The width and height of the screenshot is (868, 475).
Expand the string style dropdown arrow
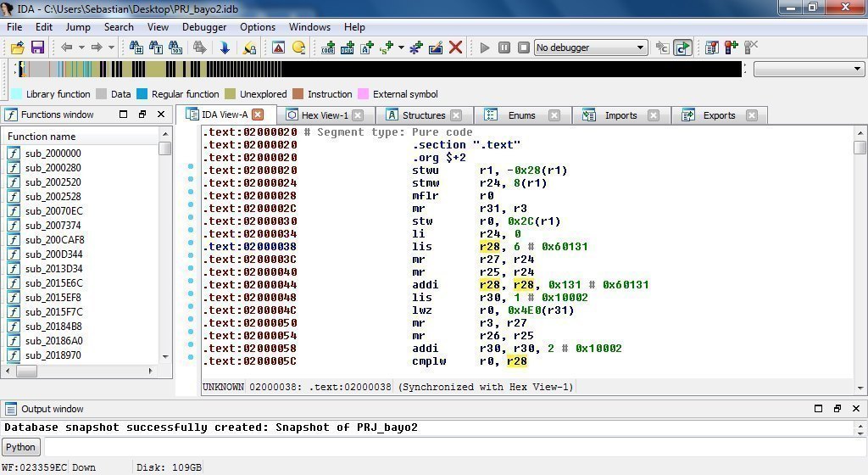[401, 47]
